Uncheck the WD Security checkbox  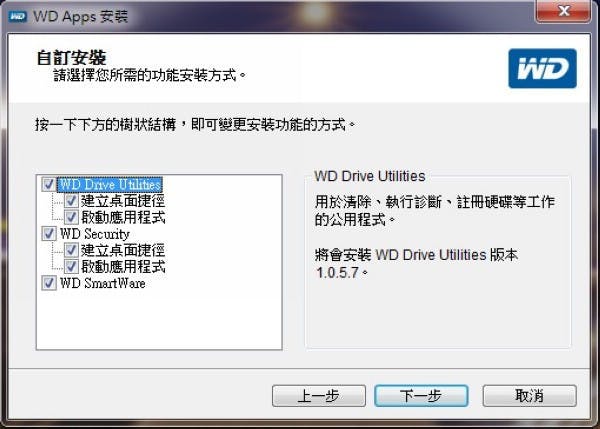point(49,234)
